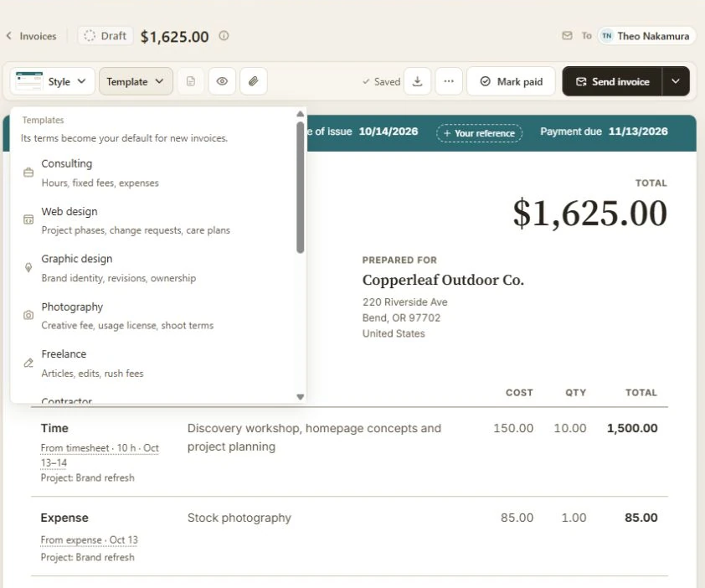Click the 1.00 quantity value
The image size is (705, 588).
click(x=574, y=518)
